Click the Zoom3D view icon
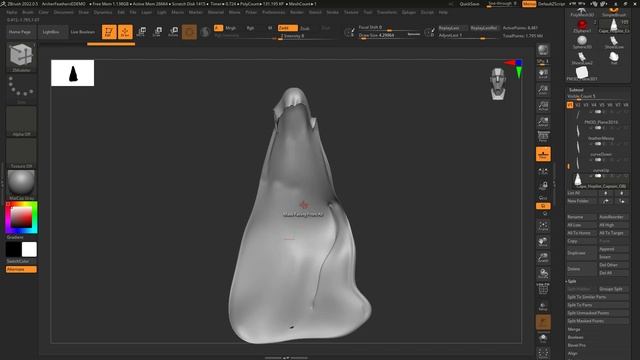640x360 pixels. (x=543, y=258)
